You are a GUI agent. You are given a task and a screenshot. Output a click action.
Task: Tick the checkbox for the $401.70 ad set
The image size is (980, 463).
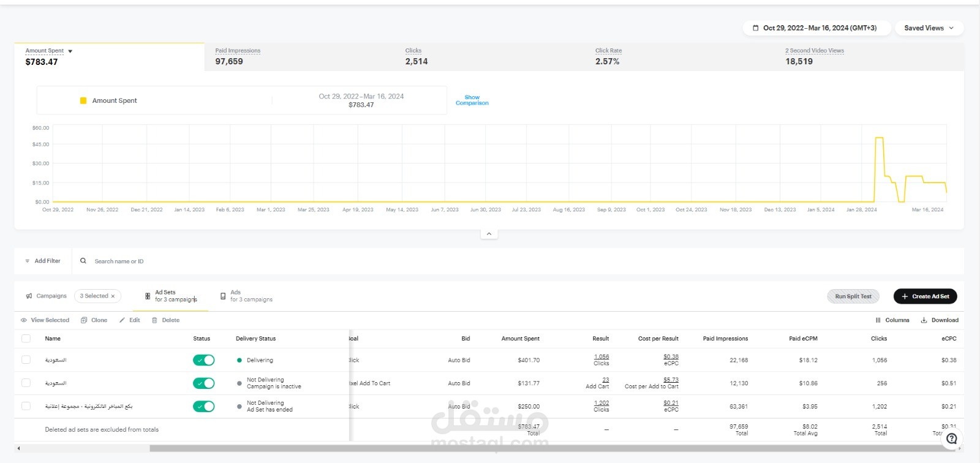(26, 360)
